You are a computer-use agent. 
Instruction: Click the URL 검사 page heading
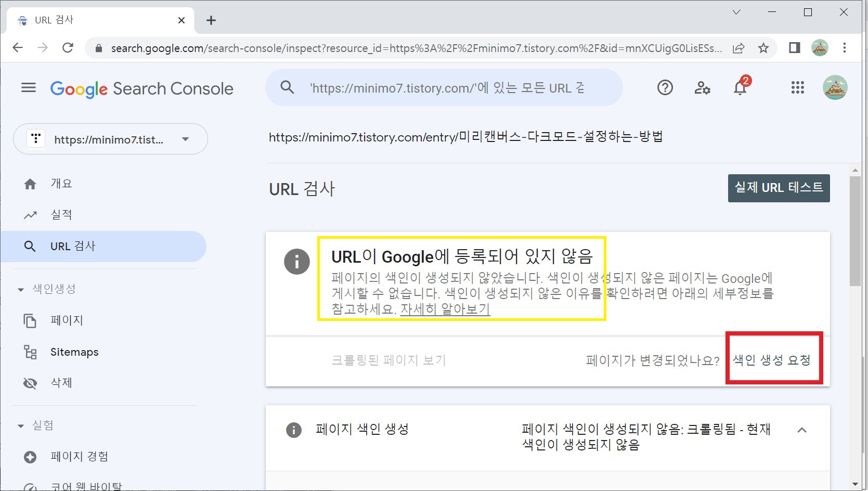(302, 189)
